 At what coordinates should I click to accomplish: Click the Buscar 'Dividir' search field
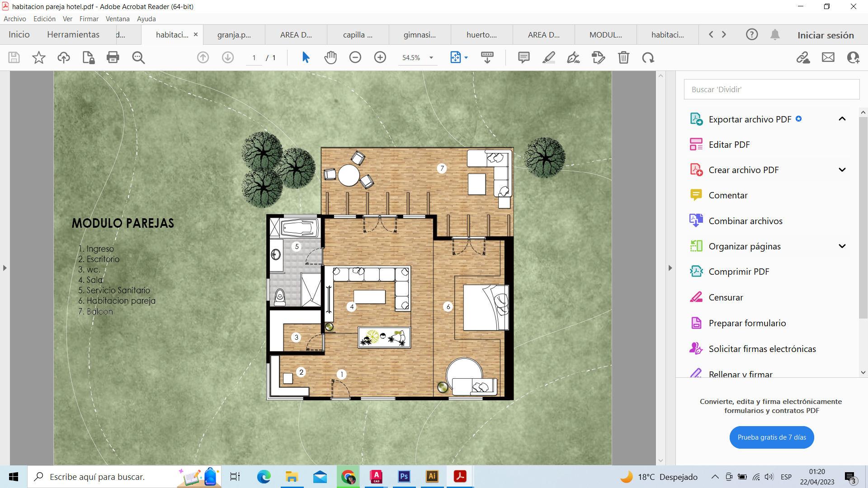pyautogui.click(x=771, y=89)
